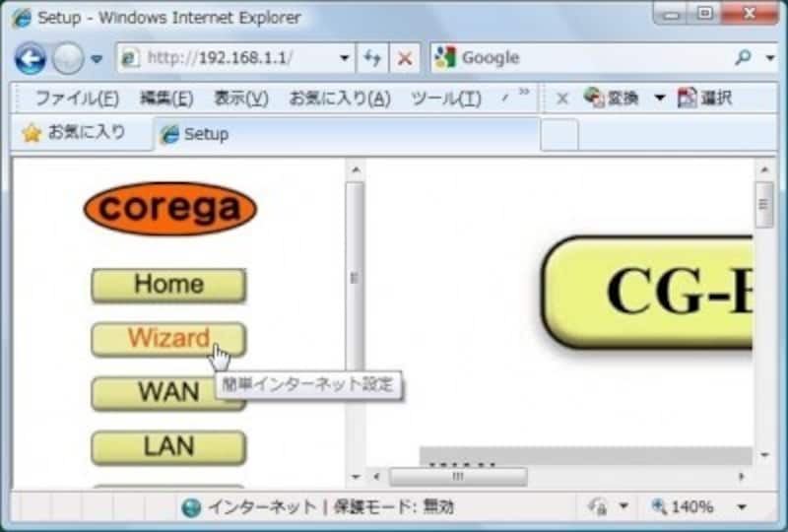Expand the address bar history dropdown
788x532 pixels.
point(344,58)
